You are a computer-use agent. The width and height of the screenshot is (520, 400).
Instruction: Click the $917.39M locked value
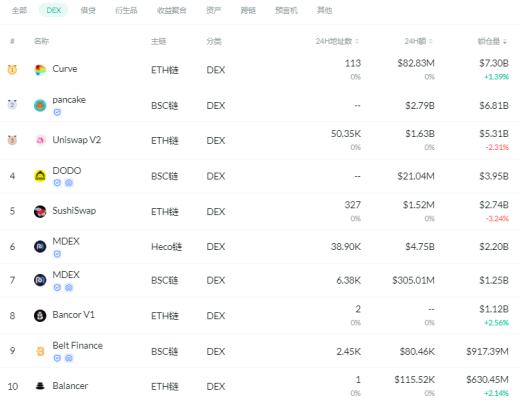pos(487,351)
